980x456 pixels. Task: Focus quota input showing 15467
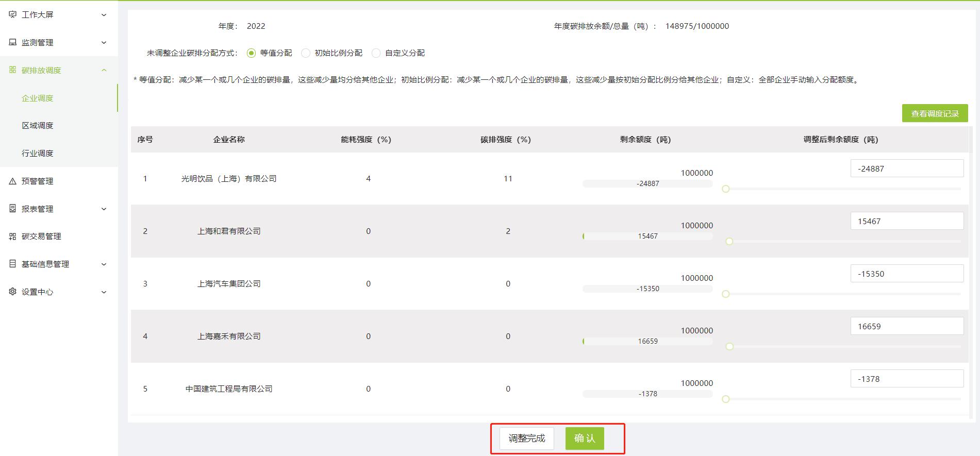point(907,221)
